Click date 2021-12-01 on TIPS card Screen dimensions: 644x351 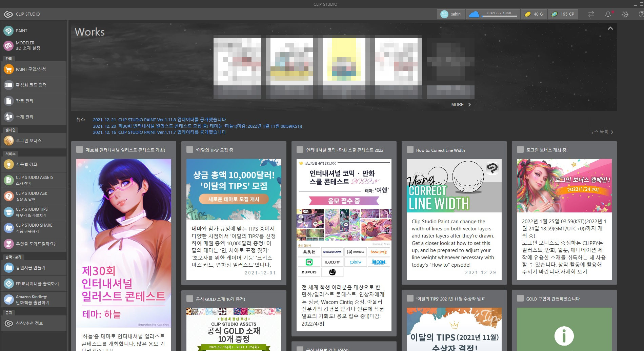pyautogui.click(x=260, y=273)
